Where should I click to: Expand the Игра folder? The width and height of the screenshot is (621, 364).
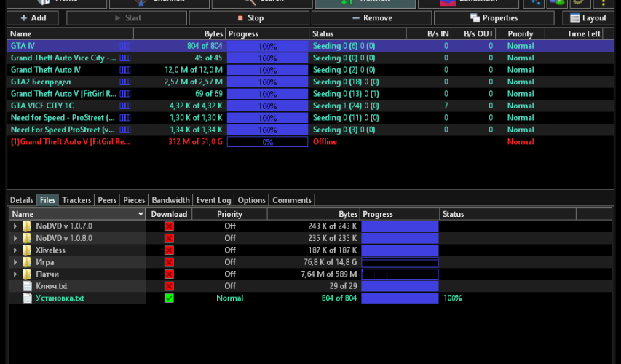(15, 262)
